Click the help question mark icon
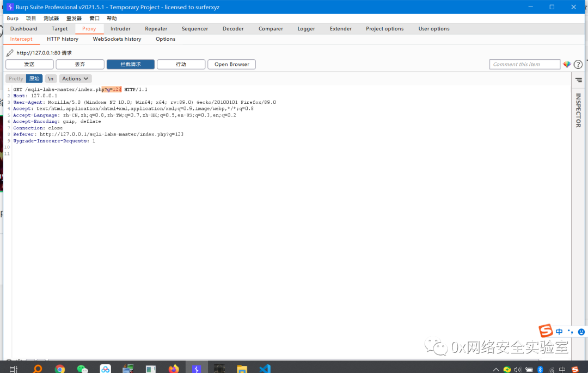The height and width of the screenshot is (373, 588). click(578, 64)
